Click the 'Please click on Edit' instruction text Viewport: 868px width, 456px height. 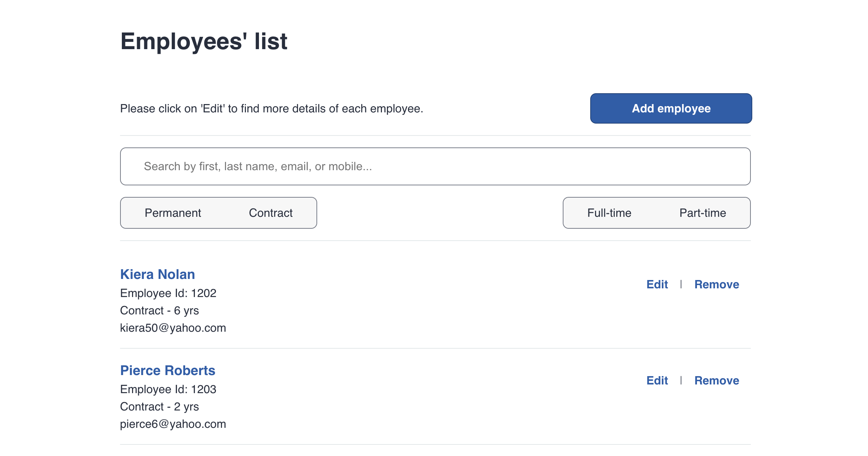(x=271, y=108)
